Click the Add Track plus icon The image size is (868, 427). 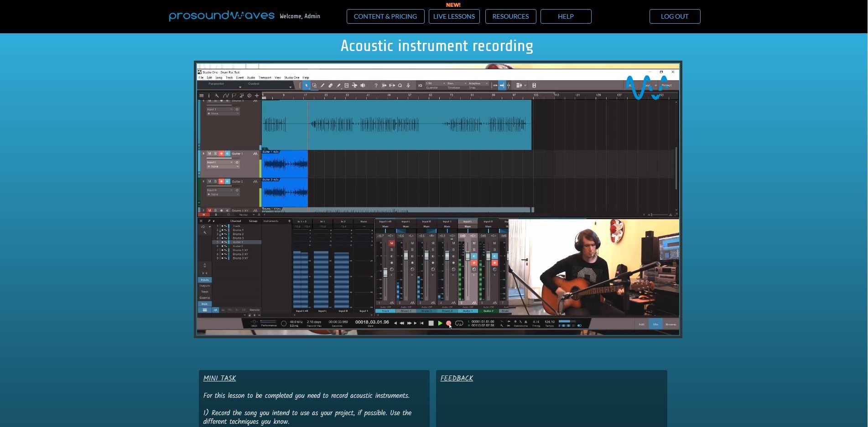click(x=257, y=96)
